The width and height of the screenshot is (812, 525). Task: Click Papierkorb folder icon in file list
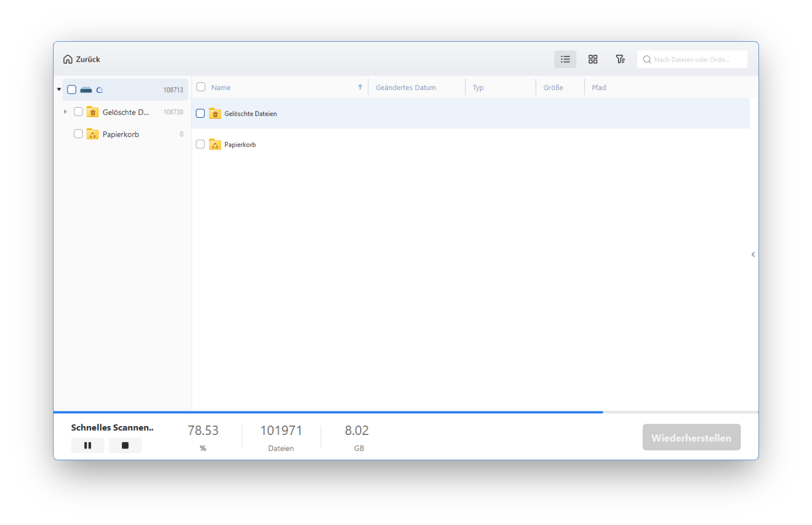coord(215,144)
